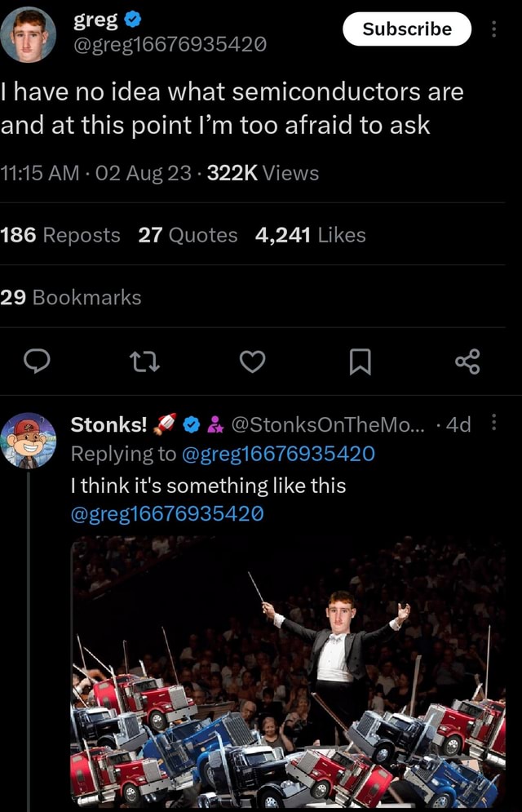522x812 pixels.
Task: Open the tweet's three-dot overflow menu
Action: coord(494,29)
